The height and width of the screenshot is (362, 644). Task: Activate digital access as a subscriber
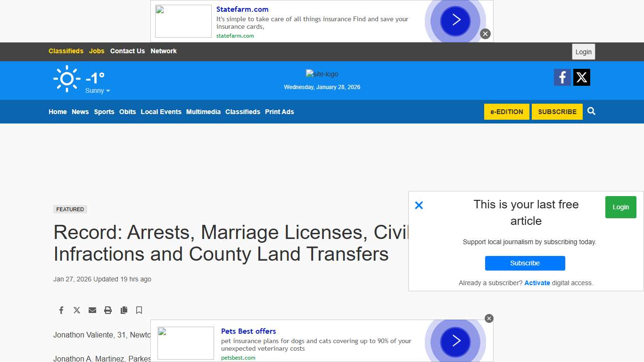pos(537,283)
